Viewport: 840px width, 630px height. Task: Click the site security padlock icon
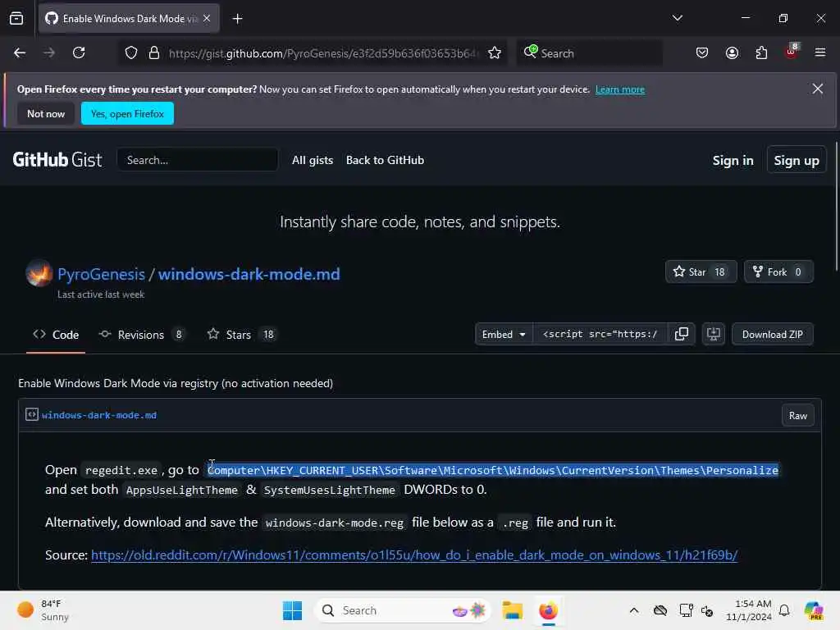point(154,53)
